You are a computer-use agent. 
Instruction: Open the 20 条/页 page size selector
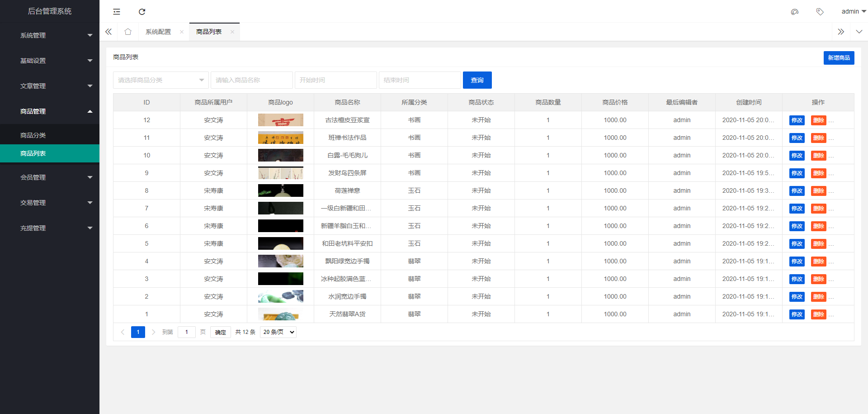click(278, 332)
